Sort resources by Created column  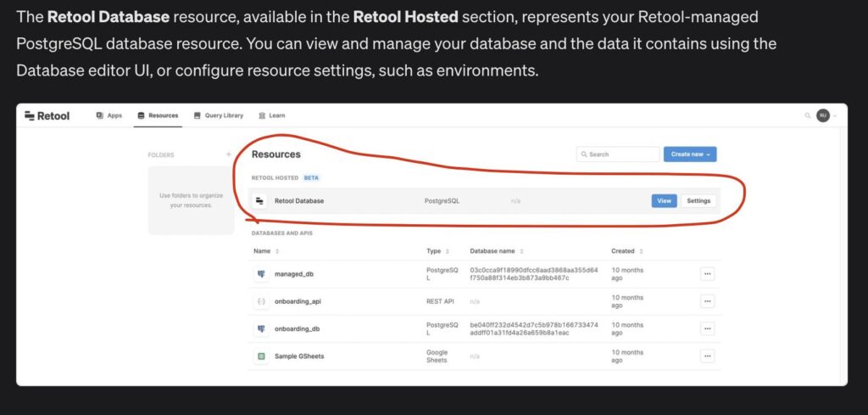coord(627,251)
